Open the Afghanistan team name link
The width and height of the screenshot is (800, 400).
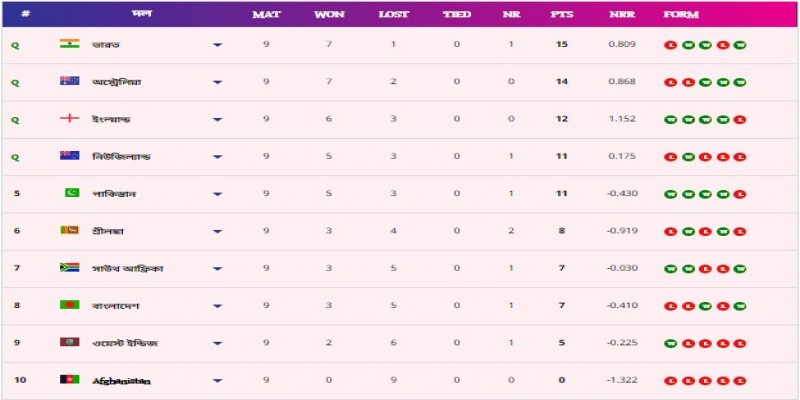121,381
